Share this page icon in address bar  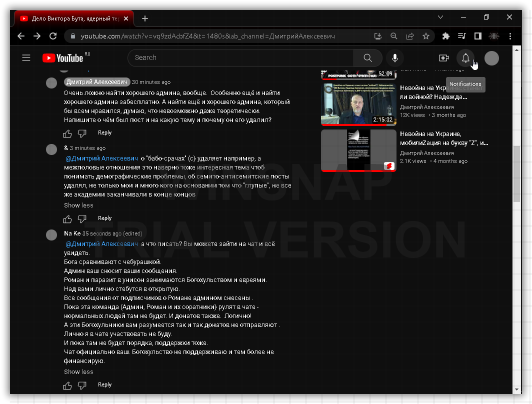coord(410,36)
